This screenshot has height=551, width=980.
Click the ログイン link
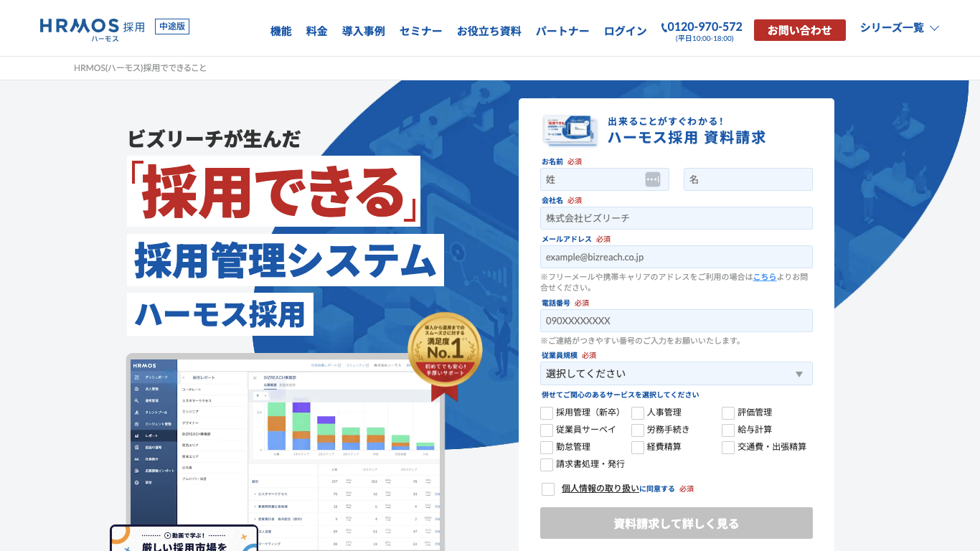click(625, 31)
